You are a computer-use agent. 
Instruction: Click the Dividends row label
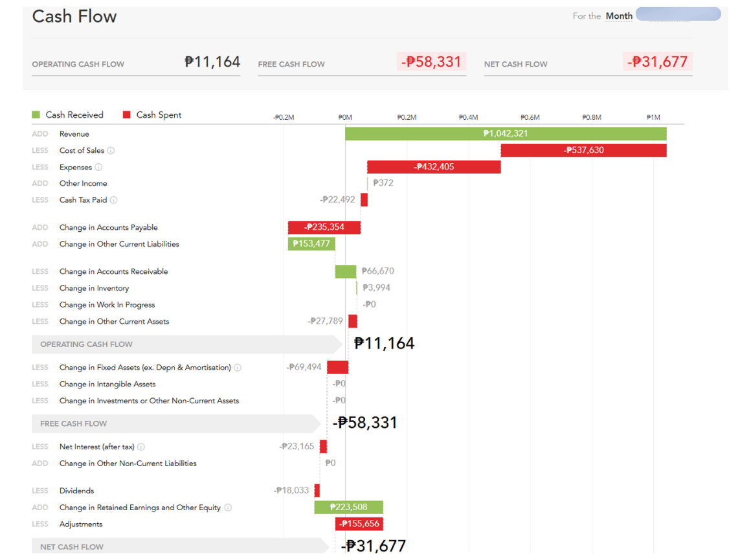tap(76, 491)
